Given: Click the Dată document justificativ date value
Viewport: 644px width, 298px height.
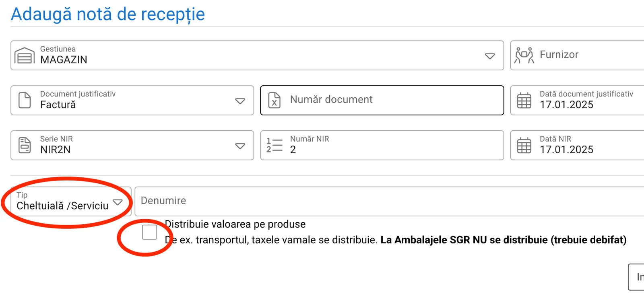Looking at the screenshot, I should [566, 105].
